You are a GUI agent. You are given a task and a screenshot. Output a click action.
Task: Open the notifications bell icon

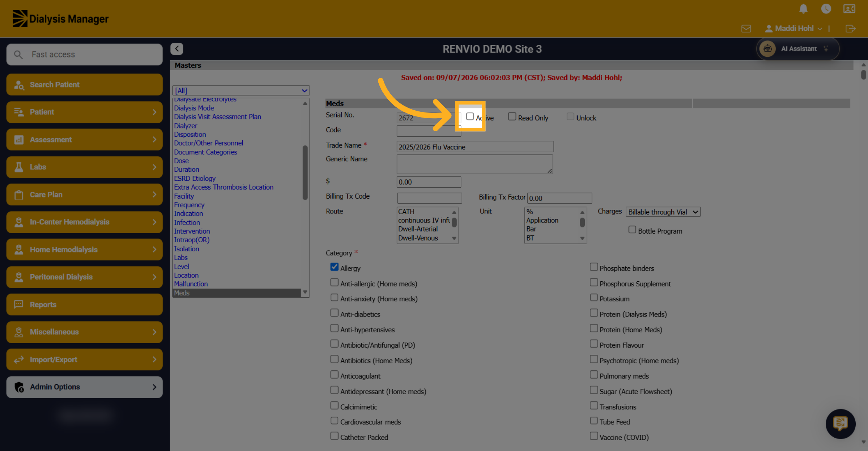(803, 9)
